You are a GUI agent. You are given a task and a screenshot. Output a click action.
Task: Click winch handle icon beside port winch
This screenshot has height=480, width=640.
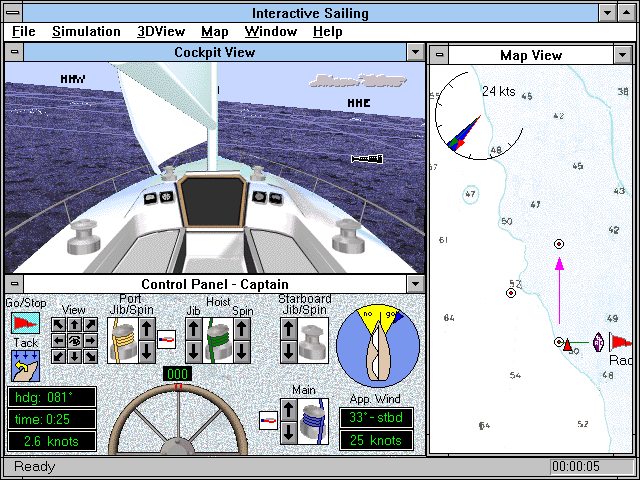[166, 339]
